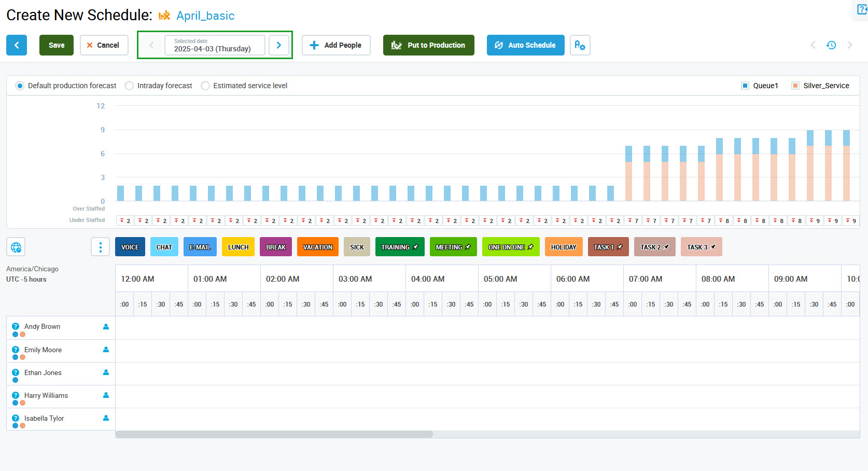Click the blue back arrow button
Viewport: 868px width, 471px height.
[x=17, y=45]
